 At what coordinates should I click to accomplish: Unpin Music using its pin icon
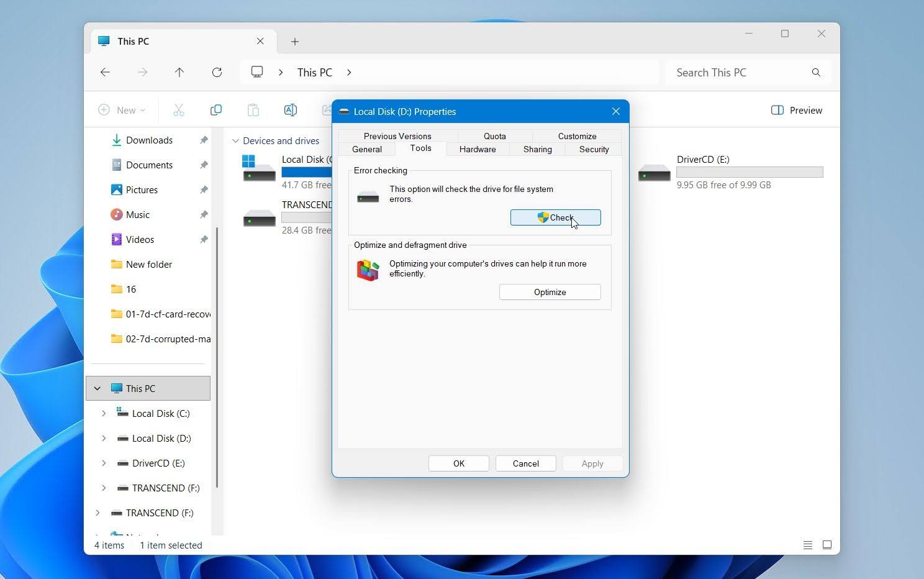pos(204,215)
